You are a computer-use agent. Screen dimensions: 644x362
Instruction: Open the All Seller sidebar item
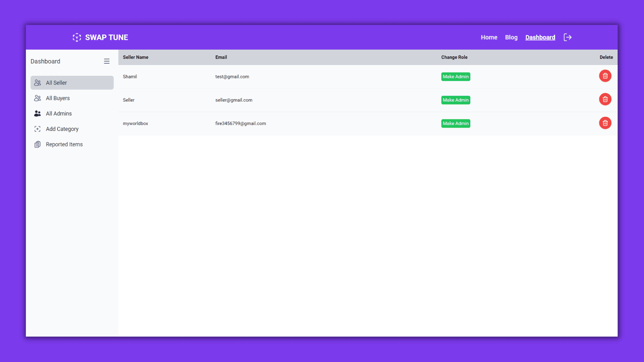[72, 83]
